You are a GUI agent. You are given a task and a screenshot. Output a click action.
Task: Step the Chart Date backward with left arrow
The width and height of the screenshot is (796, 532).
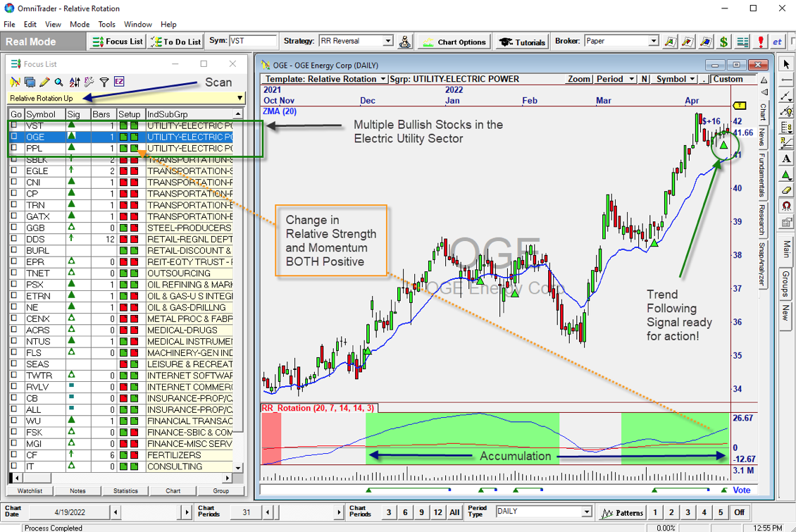click(x=116, y=512)
